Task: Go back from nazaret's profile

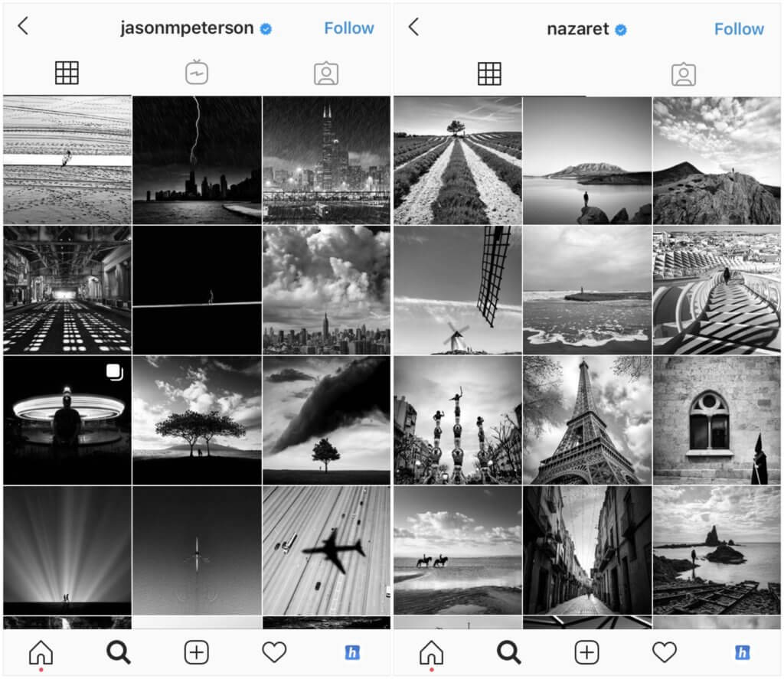Action: coord(413,28)
